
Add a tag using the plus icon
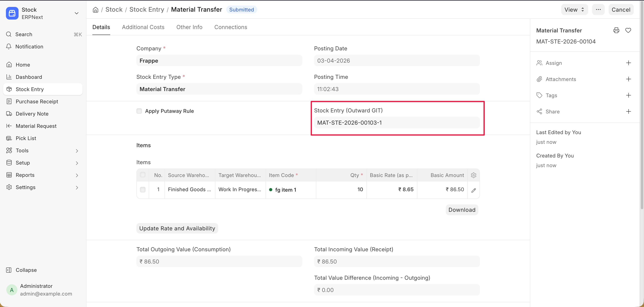[628, 95]
